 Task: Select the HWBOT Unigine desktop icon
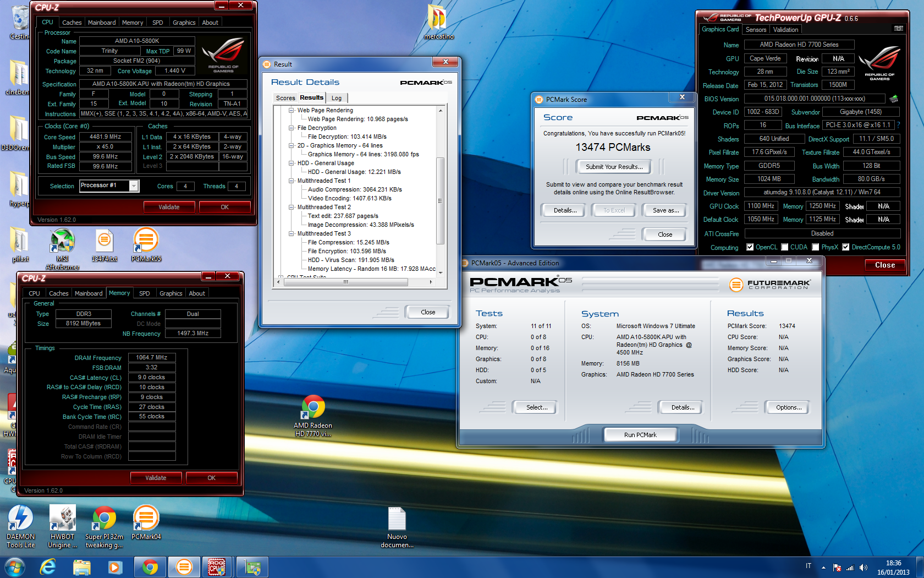click(63, 527)
